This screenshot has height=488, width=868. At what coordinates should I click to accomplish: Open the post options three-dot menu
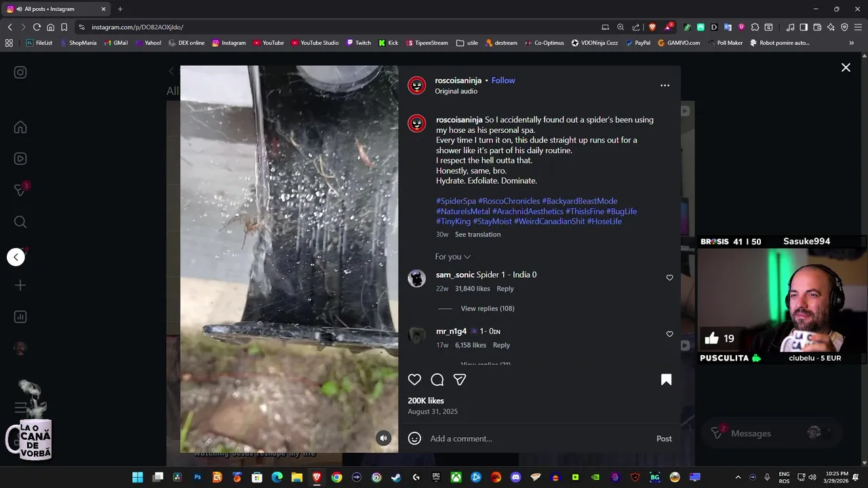(665, 85)
